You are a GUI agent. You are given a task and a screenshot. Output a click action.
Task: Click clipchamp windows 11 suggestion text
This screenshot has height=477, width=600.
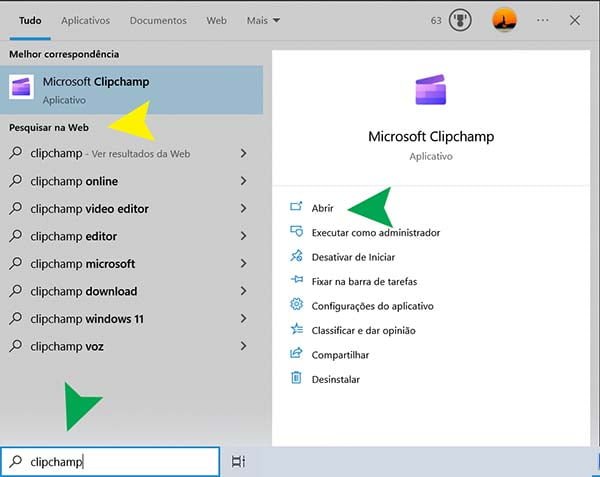87,319
